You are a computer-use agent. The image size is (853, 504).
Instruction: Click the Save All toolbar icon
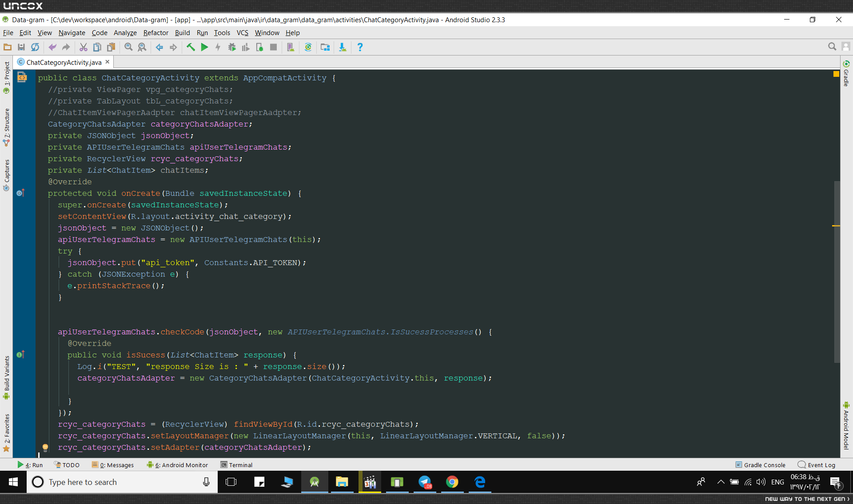tap(21, 47)
